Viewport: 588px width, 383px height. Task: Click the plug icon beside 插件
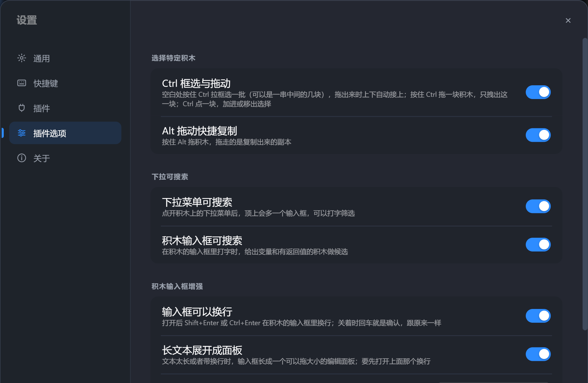22,108
